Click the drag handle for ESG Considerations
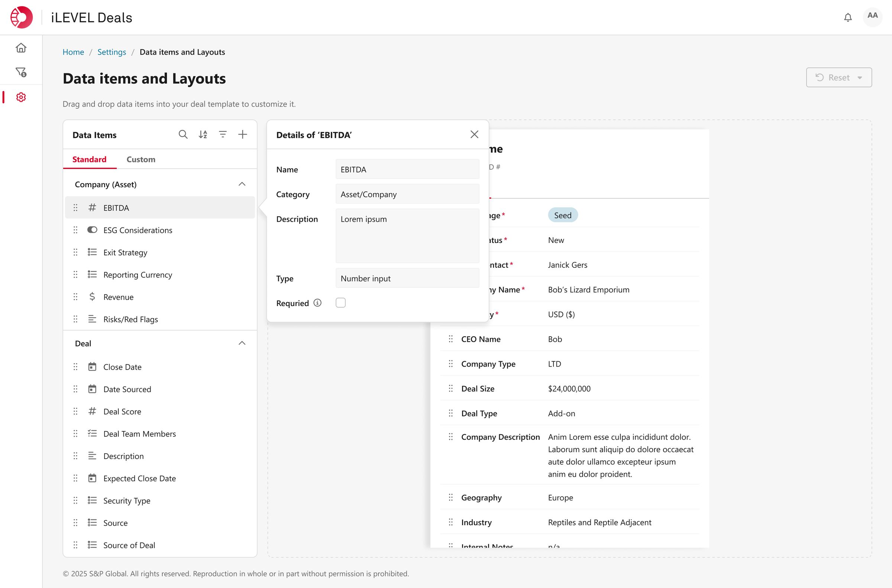The image size is (892, 588). 75,230
